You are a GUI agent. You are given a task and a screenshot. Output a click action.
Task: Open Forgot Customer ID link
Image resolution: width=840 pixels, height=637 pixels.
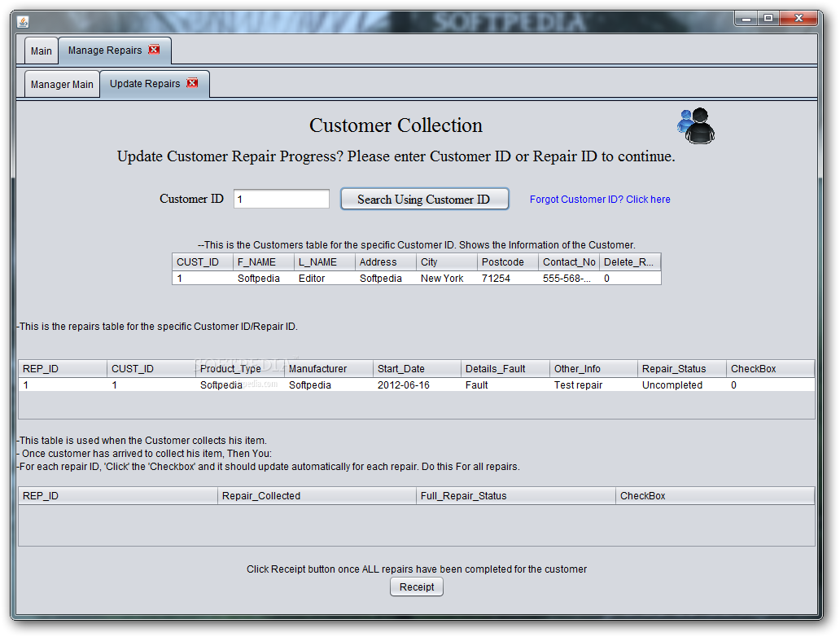600,199
